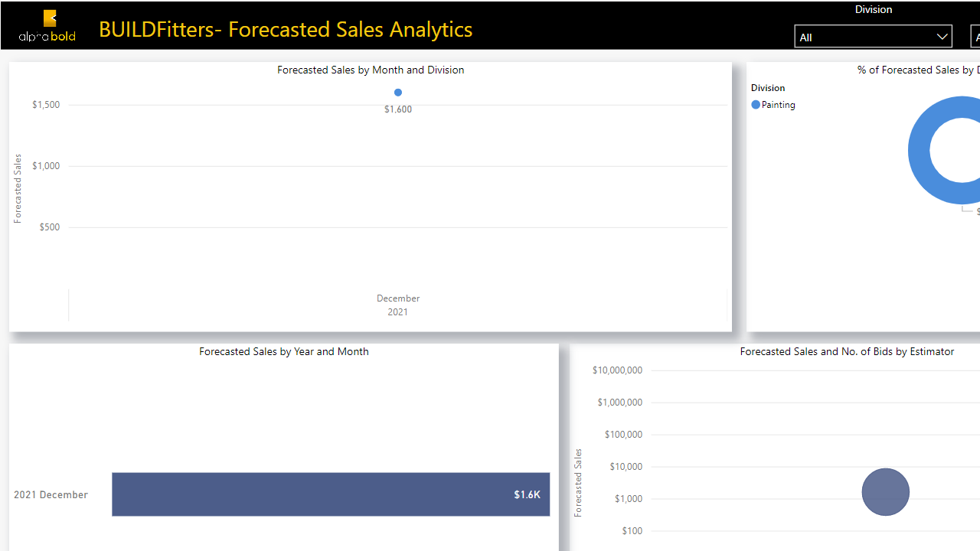Open the Division dropdown set to All
Screen dimensions: 980x551
[874, 37]
